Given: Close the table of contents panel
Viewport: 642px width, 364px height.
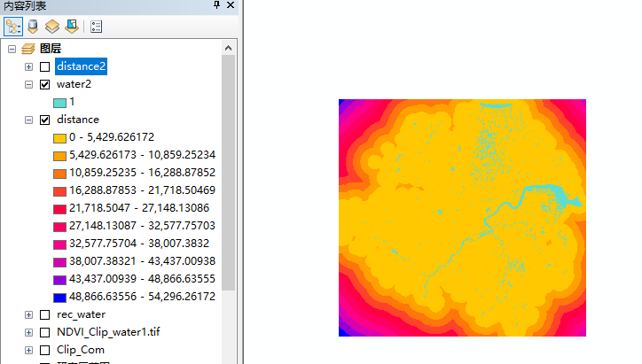Looking at the screenshot, I should [231, 5].
